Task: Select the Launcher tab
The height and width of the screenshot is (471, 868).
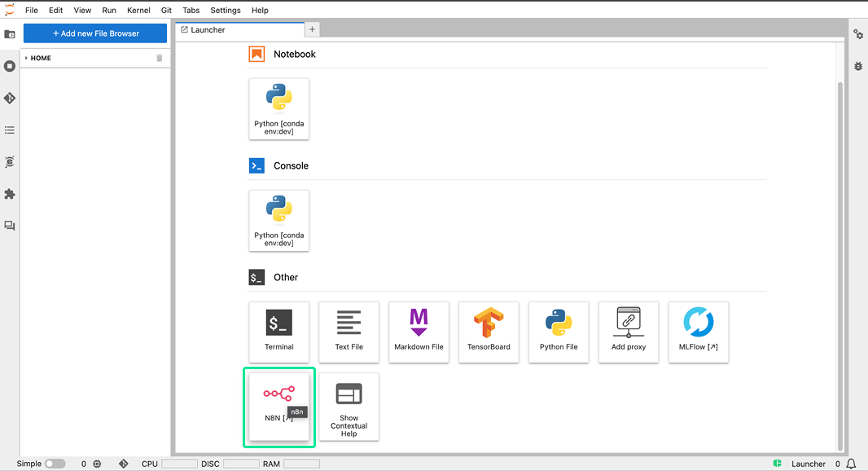Action: coord(208,30)
